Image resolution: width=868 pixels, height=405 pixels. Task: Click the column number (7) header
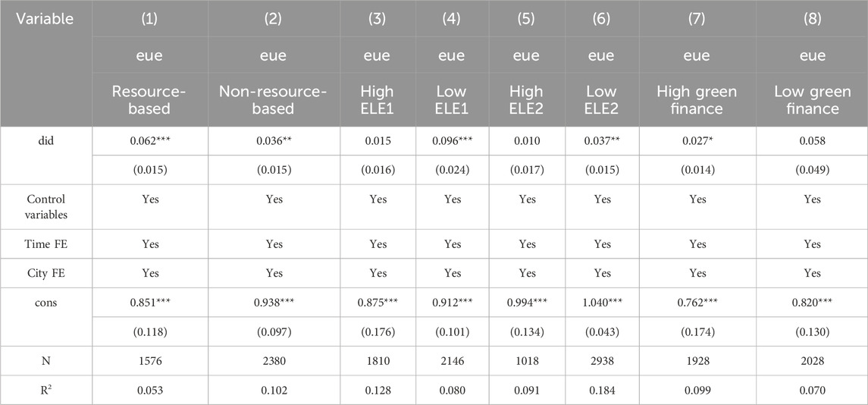697,18
